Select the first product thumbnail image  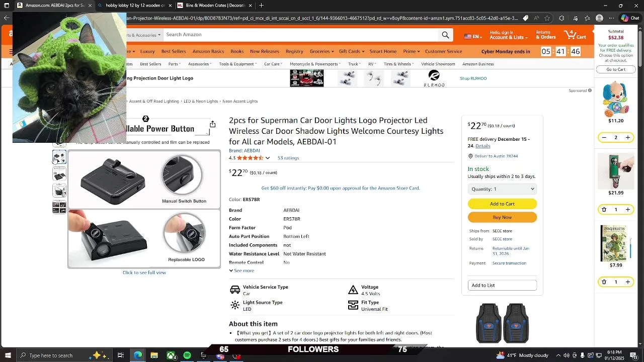(59, 157)
